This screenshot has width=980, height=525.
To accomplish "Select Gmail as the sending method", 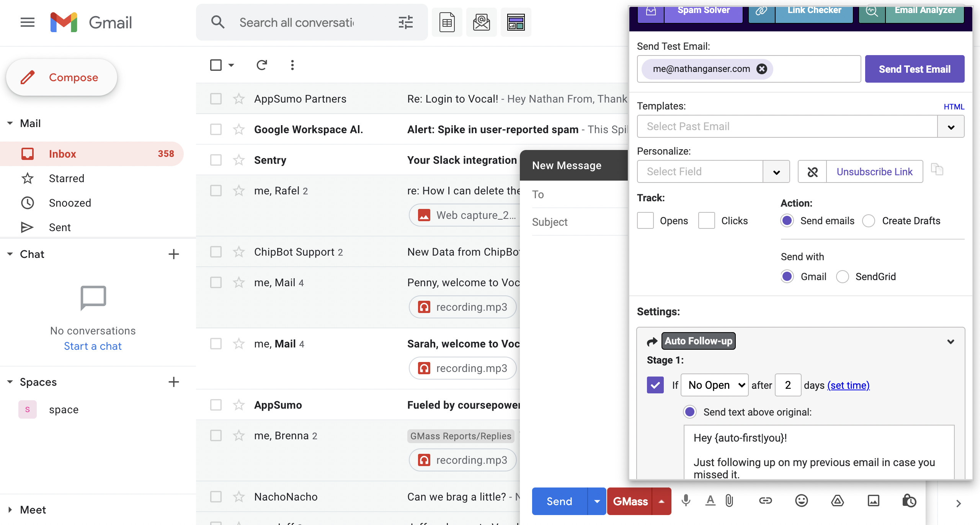I will click(787, 276).
